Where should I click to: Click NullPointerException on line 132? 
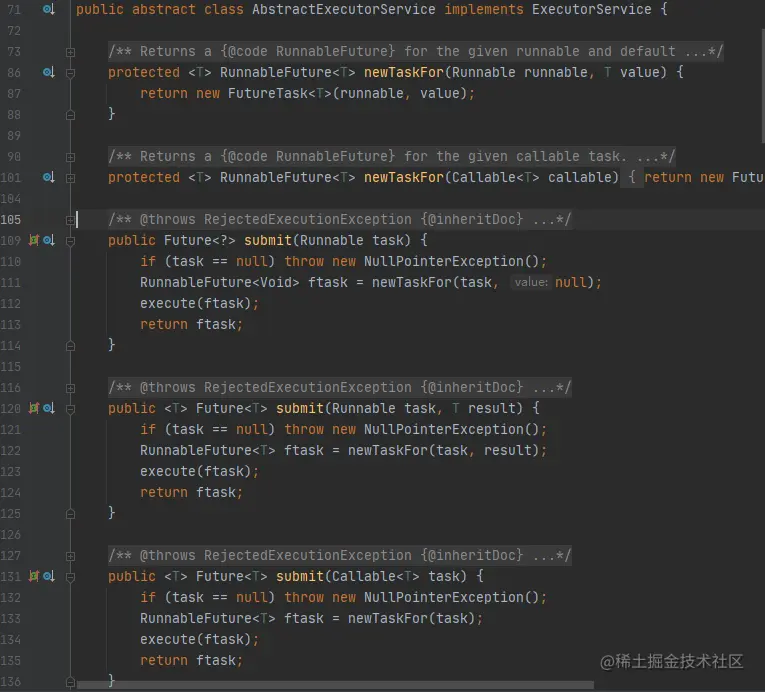(443, 597)
